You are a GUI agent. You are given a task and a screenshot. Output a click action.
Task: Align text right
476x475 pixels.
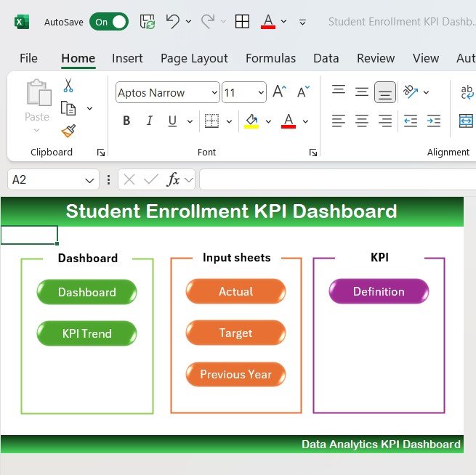click(x=385, y=121)
